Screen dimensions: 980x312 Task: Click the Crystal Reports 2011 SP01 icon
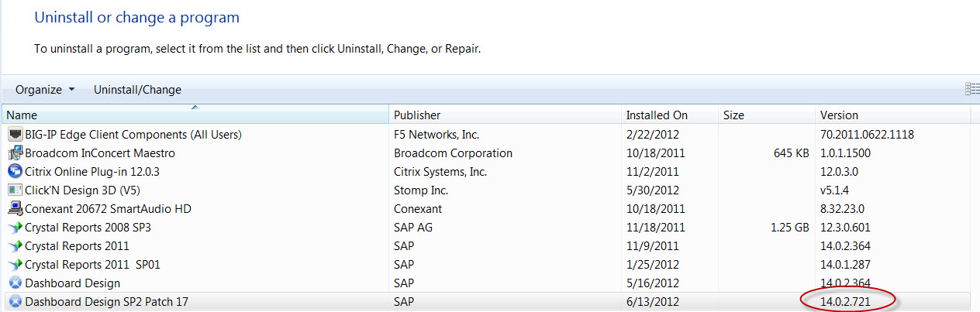[14, 265]
